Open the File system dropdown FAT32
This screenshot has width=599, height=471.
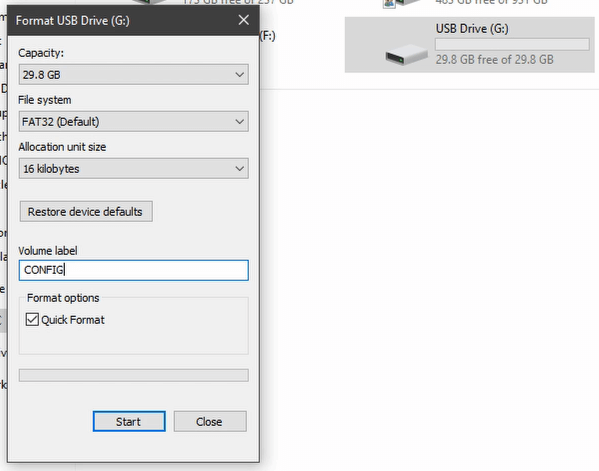(133, 121)
